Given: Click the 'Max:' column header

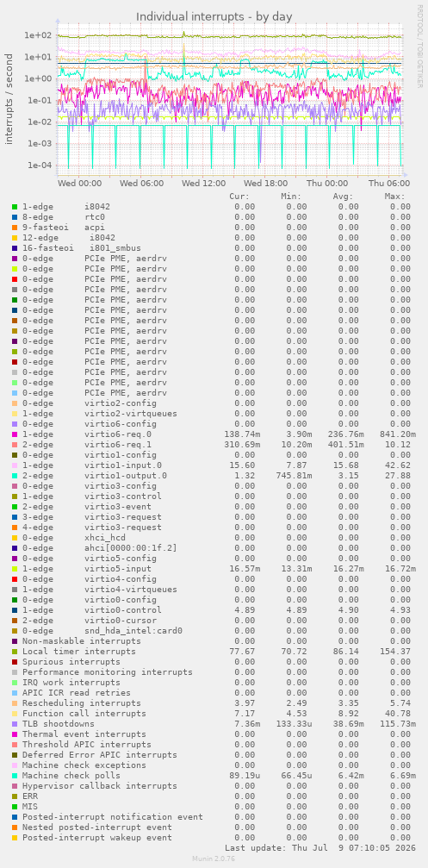Looking at the screenshot, I should tap(394, 197).
